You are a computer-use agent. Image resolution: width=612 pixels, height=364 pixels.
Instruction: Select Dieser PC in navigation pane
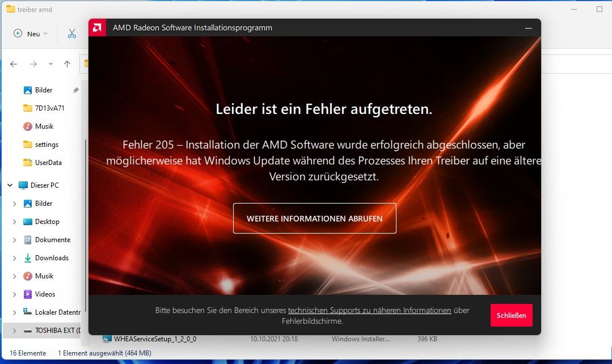click(44, 185)
